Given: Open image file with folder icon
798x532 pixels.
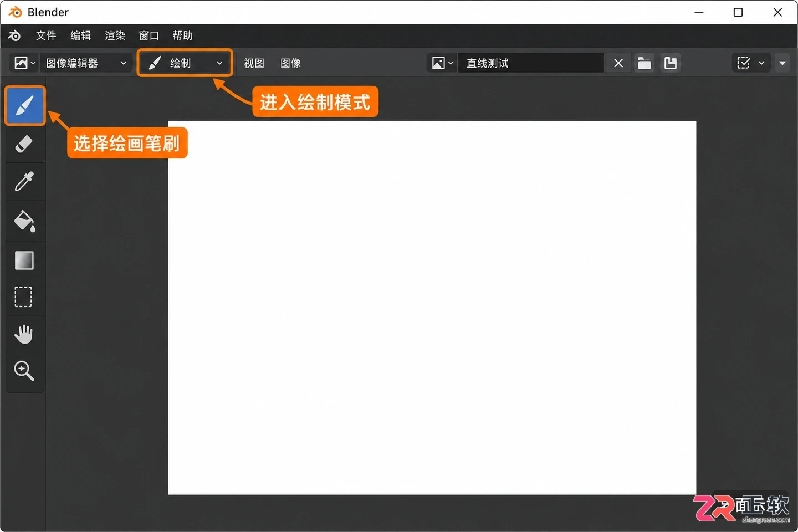Looking at the screenshot, I should pyautogui.click(x=644, y=63).
